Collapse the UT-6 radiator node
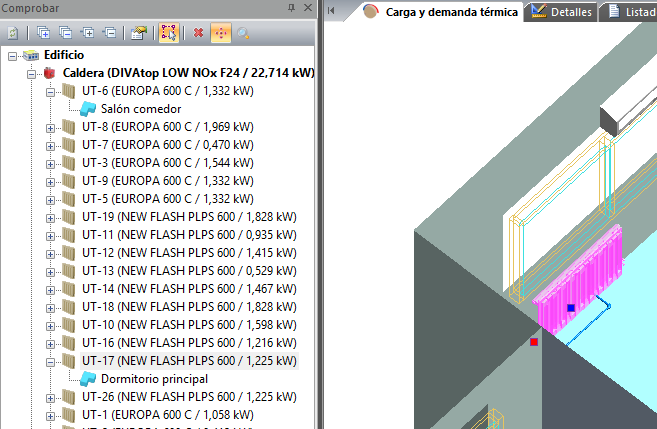Screen dimensions: 657x429 coord(50,92)
